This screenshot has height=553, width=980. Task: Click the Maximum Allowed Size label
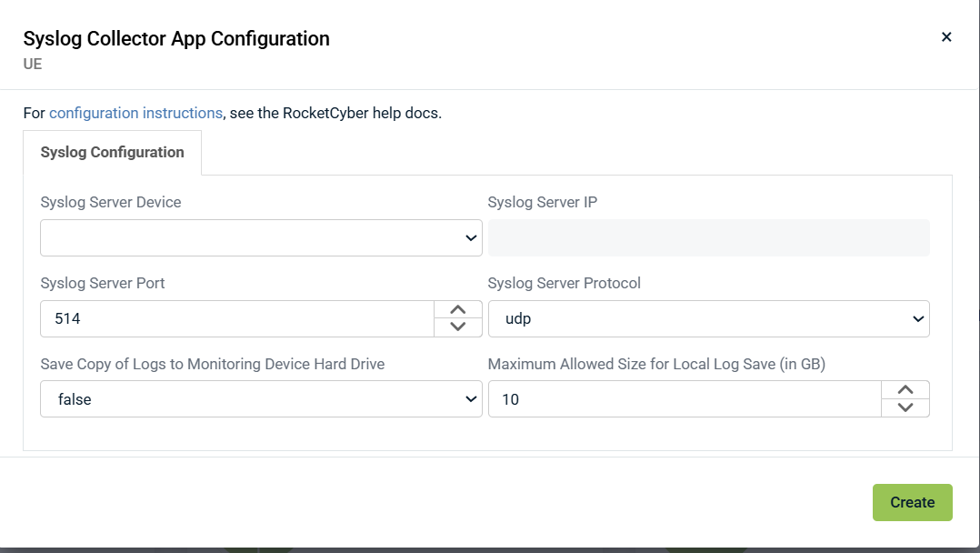(x=656, y=365)
